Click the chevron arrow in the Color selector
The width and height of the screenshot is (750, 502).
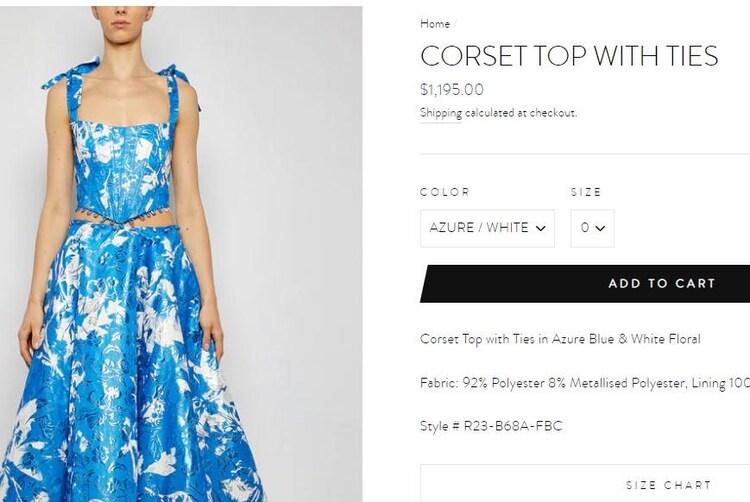540,229
